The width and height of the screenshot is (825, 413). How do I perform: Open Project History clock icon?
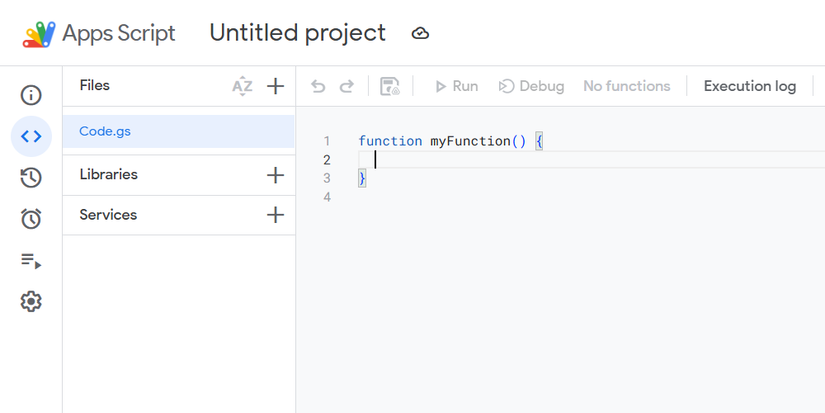31,178
